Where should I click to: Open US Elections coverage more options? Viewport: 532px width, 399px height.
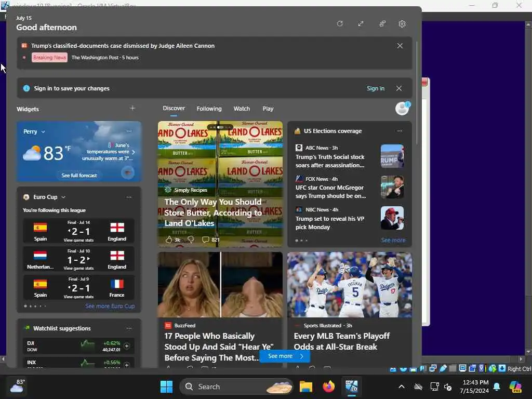400,131
